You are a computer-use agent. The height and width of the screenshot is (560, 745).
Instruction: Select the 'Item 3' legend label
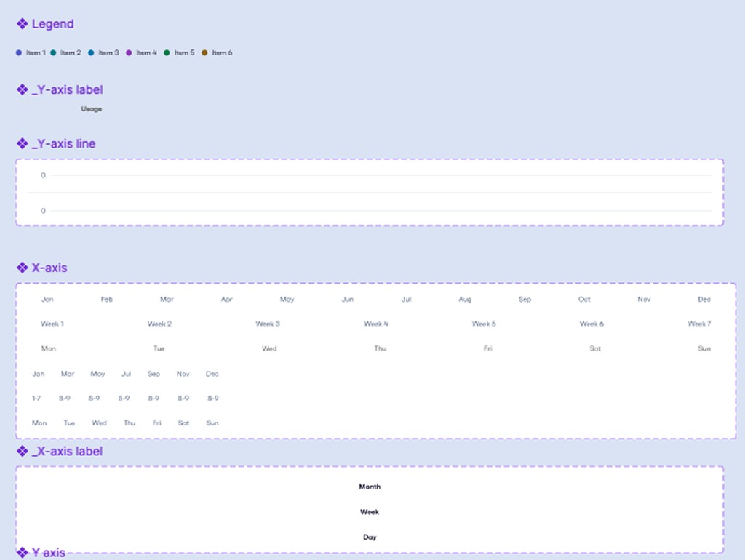pos(108,52)
